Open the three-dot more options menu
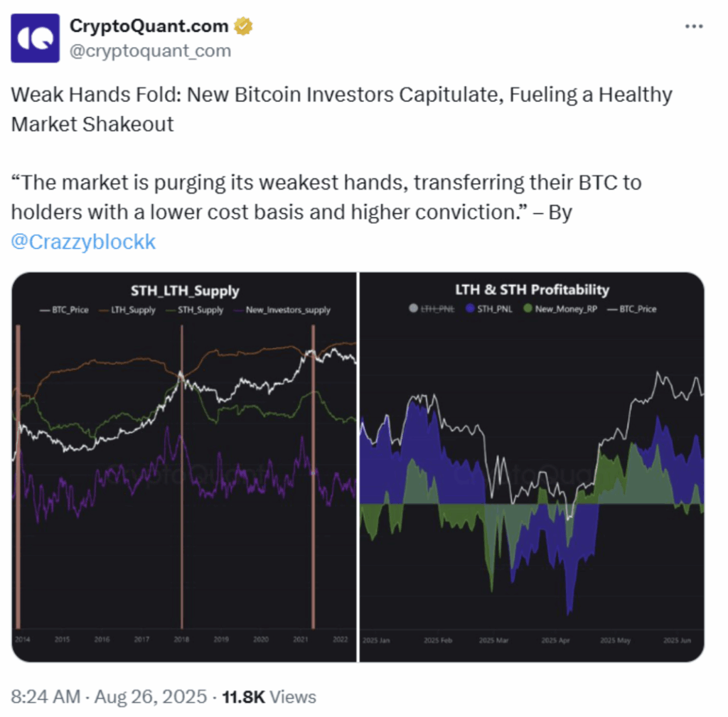The width and height of the screenshot is (728, 717). (x=694, y=26)
